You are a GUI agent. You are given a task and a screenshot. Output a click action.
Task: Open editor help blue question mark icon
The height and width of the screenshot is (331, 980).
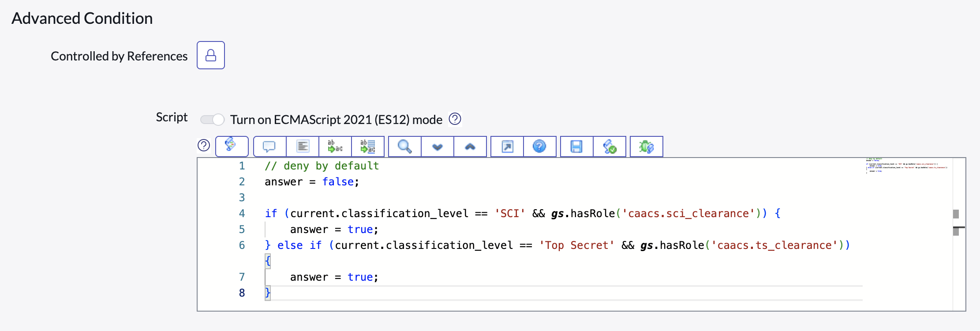539,147
